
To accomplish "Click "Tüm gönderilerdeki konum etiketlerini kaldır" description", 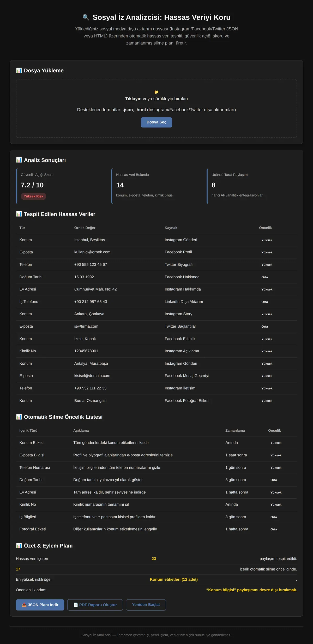I will (111, 443).
